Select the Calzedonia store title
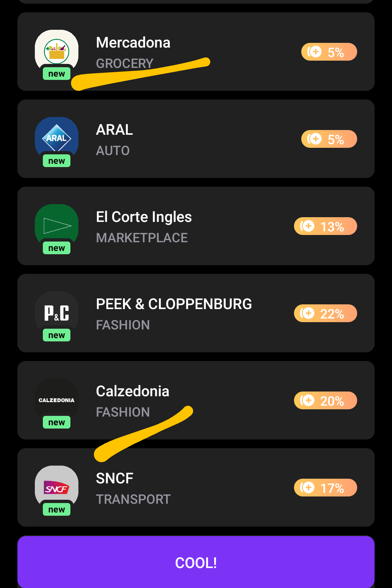Screen dimensions: 392x588 click(x=132, y=391)
